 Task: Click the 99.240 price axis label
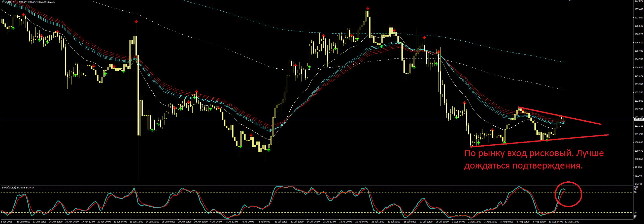tap(639, 176)
